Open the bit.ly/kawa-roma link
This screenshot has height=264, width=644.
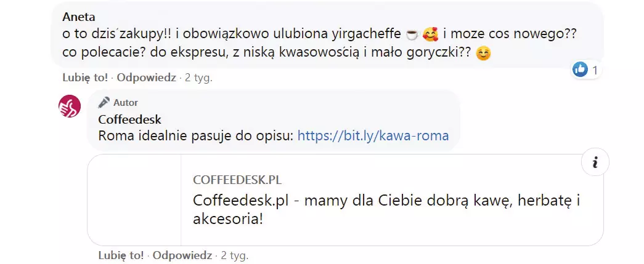click(x=373, y=136)
